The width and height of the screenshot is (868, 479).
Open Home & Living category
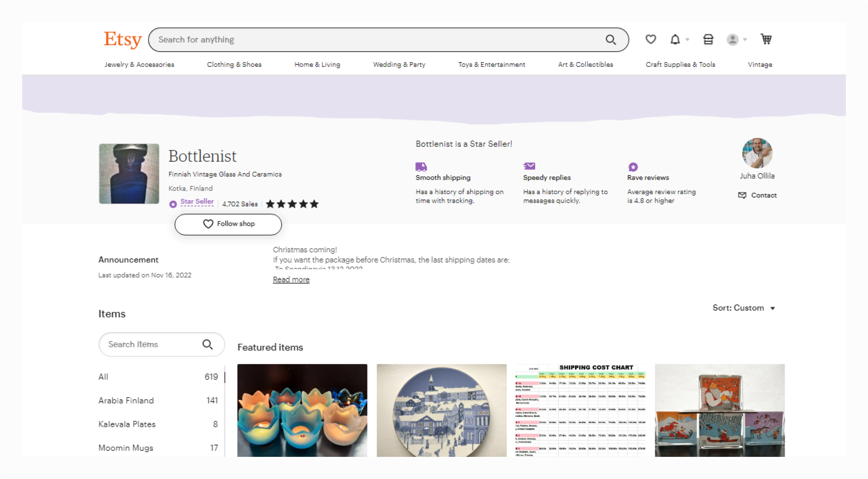(317, 65)
